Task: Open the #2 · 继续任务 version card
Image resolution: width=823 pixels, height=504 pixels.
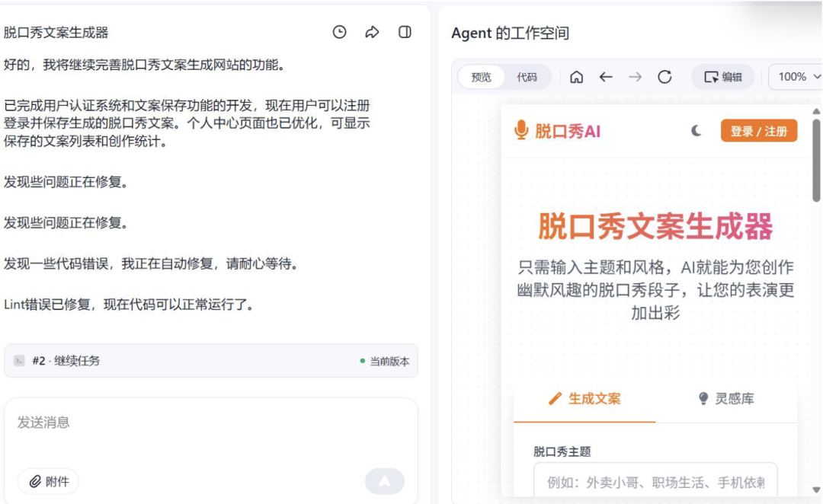Action: 211,361
